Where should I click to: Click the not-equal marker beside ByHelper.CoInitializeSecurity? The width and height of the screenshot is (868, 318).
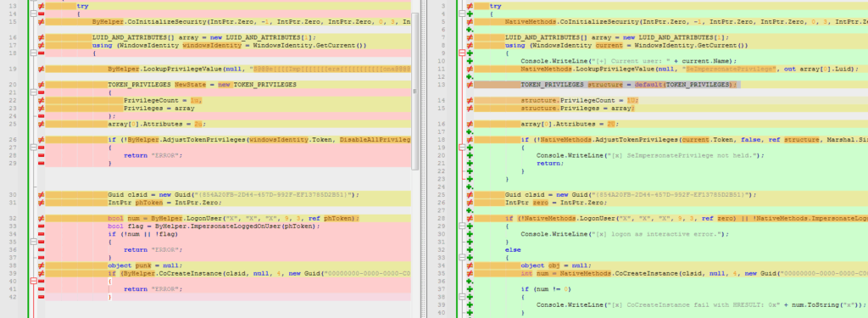pos(41,21)
